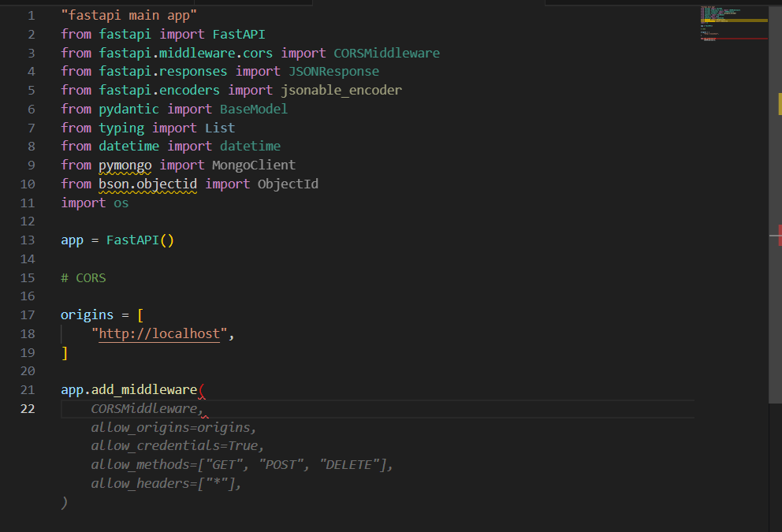Viewport: 782px width, 532px height.
Task: Select List on line 7
Action: [219, 128]
